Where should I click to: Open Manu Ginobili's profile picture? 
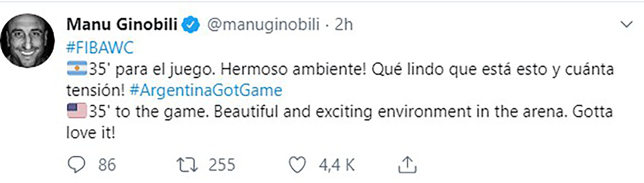coord(28,41)
